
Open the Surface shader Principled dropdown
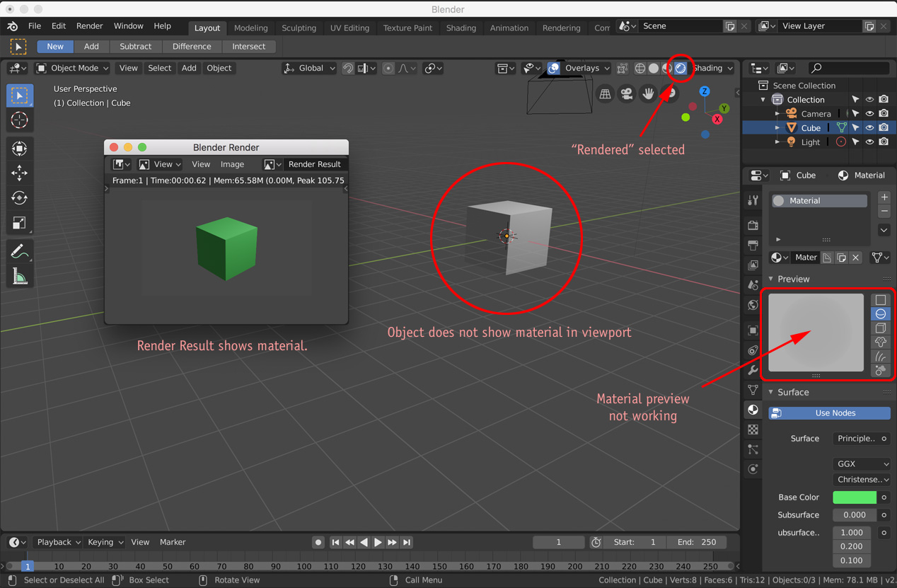tap(857, 439)
